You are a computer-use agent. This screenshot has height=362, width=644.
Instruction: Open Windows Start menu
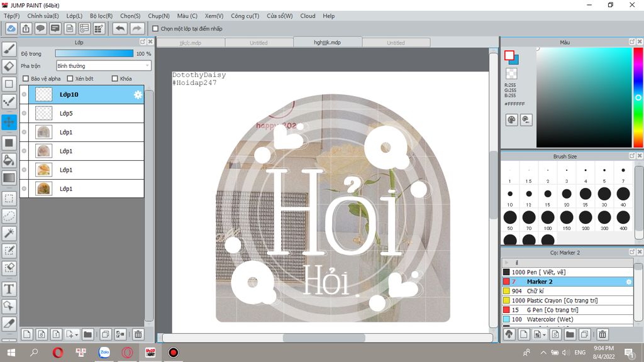pos(11,353)
